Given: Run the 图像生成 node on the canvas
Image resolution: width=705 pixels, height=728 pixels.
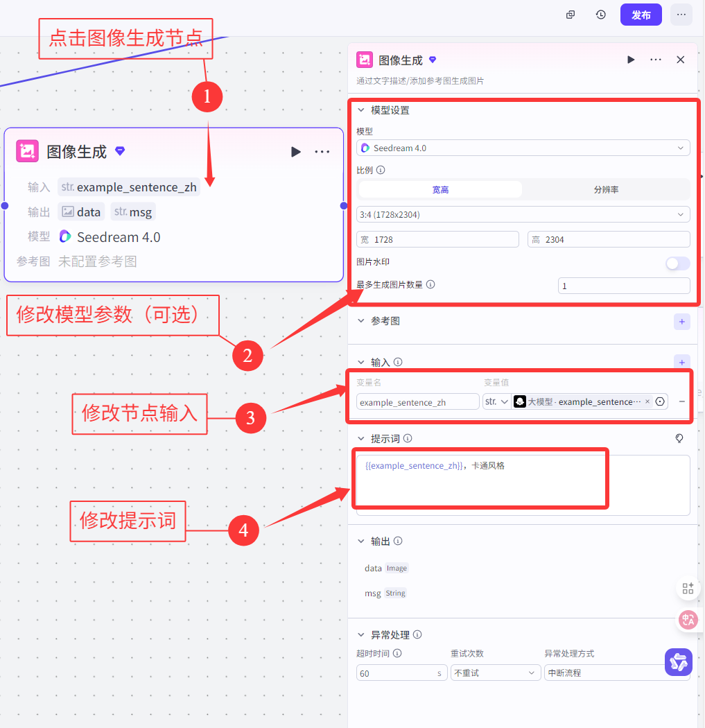Looking at the screenshot, I should 295,151.
